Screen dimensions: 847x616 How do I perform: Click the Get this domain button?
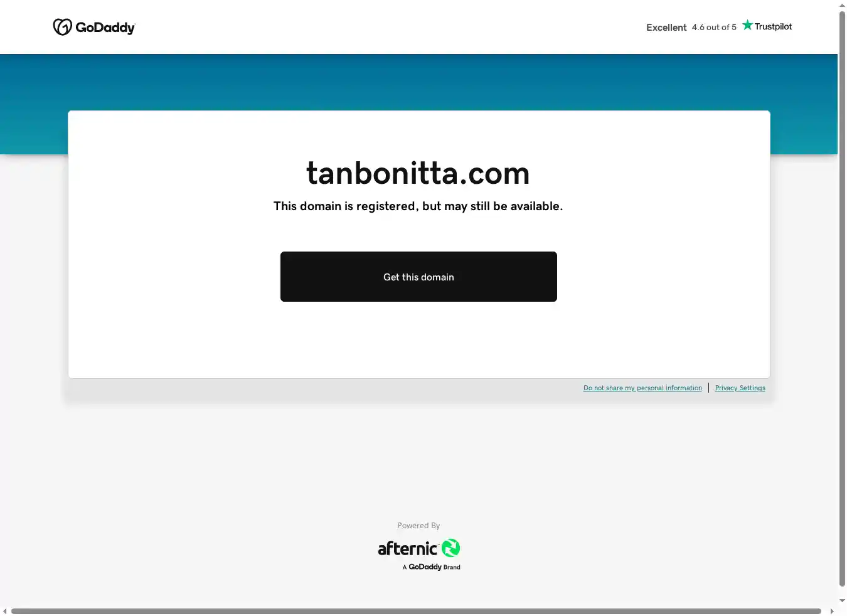point(418,277)
